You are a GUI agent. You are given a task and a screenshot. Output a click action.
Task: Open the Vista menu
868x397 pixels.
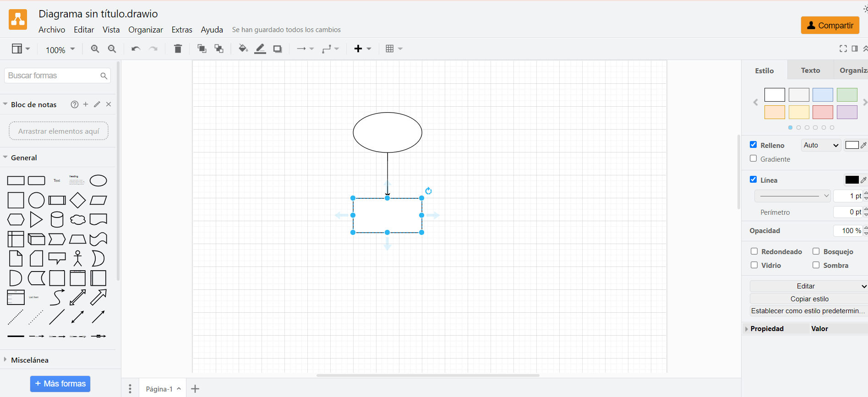[111, 30]
